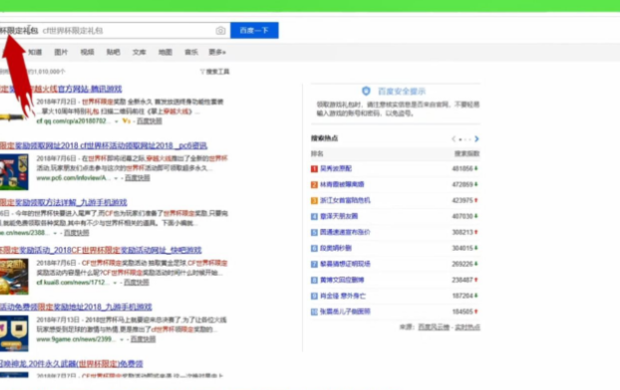620x390 pixels.
Task: Go to next page of 搜索热点
Action: click(x=476, y=139)
